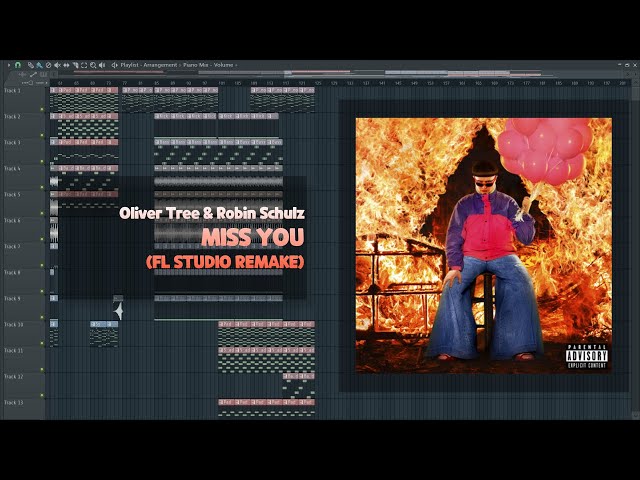The image size is (640, 480).
Task: Select the Track 1 header
Action: [23, 99]
